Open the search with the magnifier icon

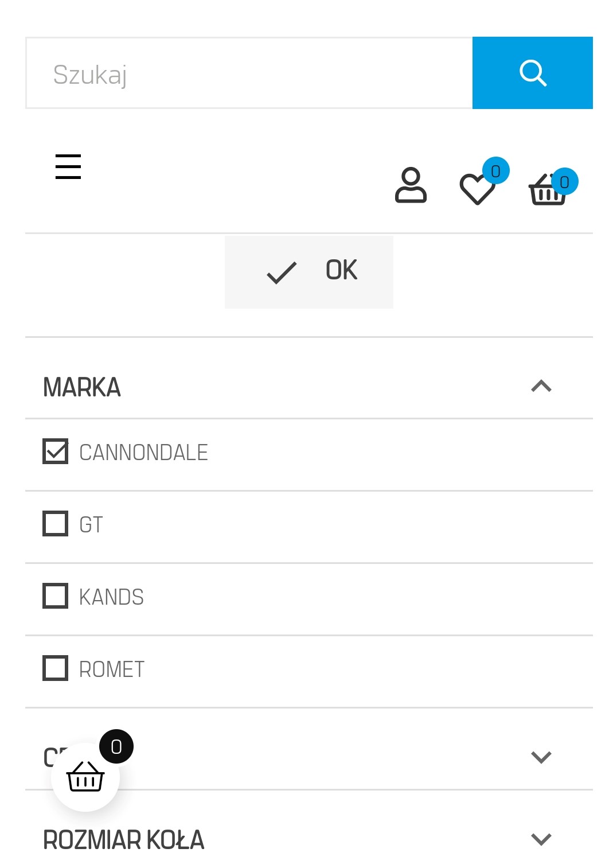pos(532,73)
